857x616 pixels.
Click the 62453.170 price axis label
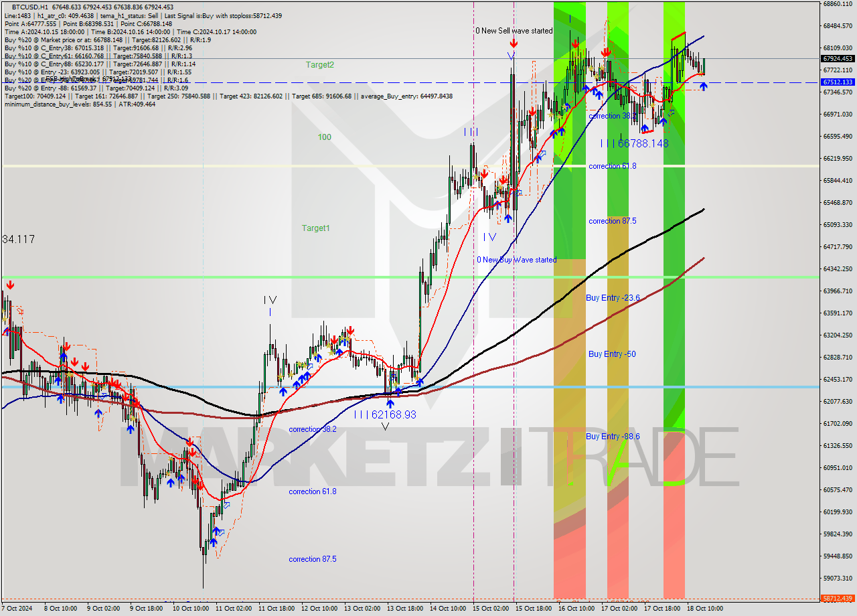(838, 380)
